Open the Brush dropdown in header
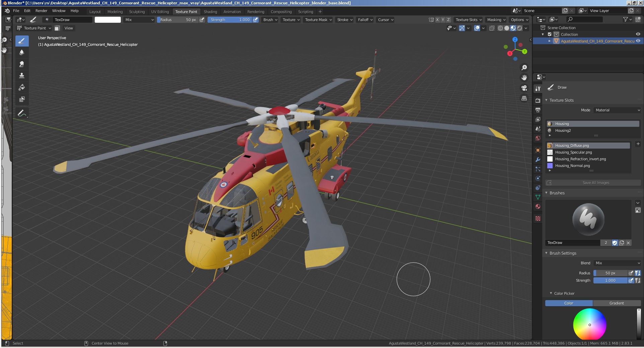Screen dimensions: 644x348 (270, 20)
